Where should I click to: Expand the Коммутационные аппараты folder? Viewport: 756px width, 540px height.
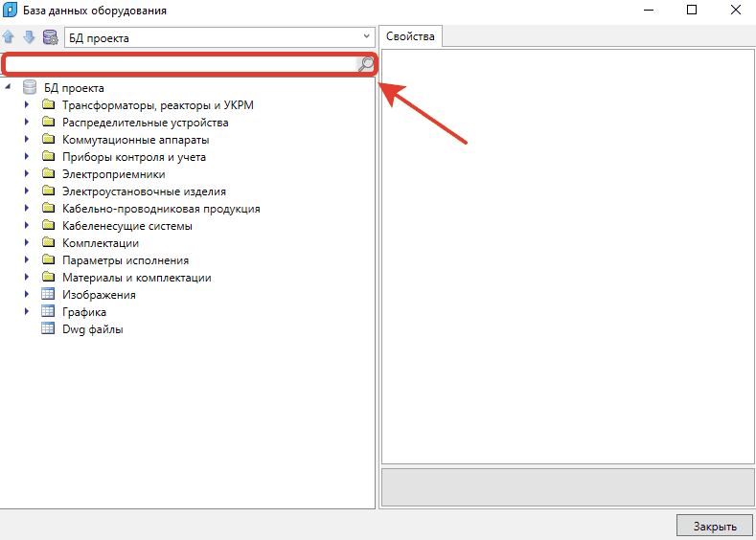(28, 140)
